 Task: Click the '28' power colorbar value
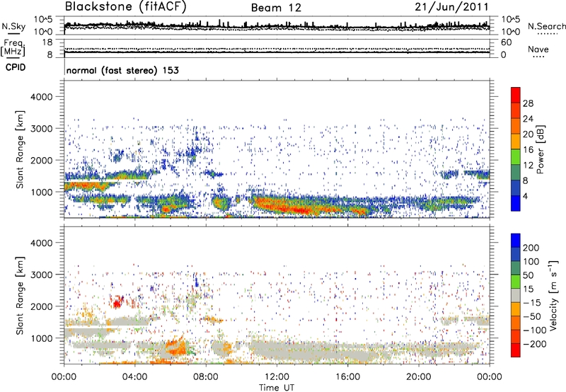528,103
